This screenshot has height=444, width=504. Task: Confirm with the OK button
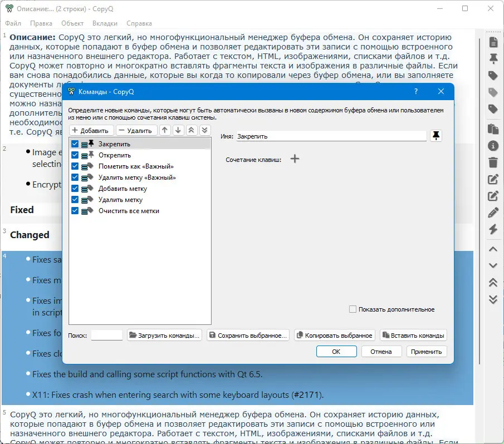[x=336, y=351]
